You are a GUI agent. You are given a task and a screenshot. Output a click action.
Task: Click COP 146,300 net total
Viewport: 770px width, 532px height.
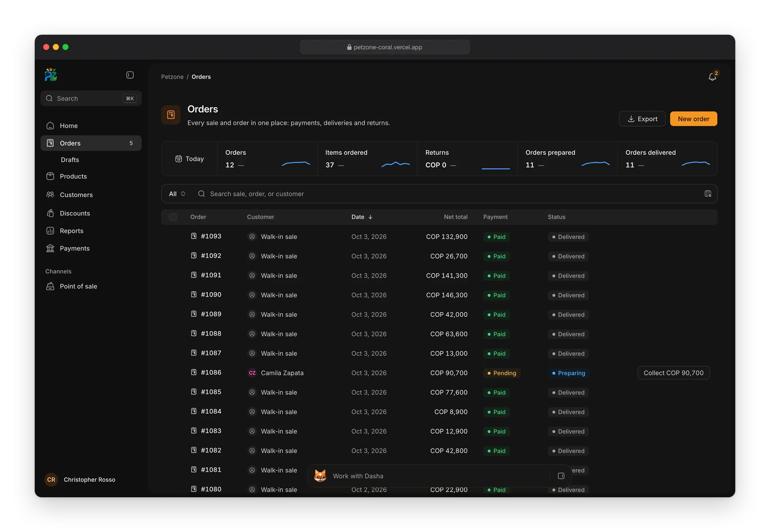pyautogui.click(x=447, y=295)
